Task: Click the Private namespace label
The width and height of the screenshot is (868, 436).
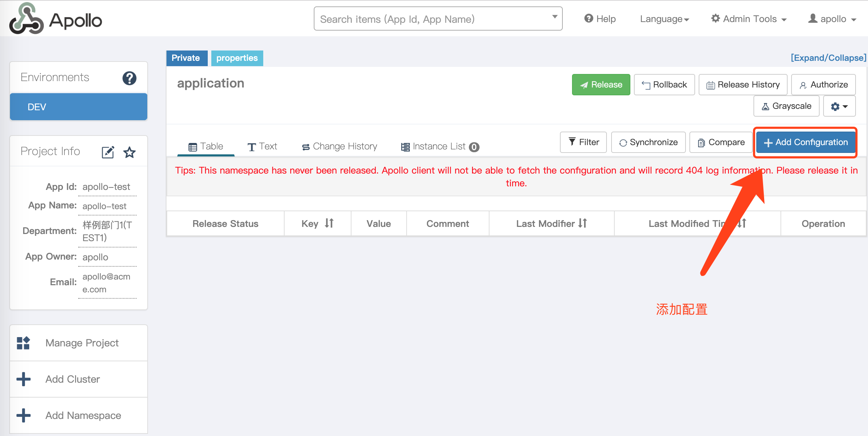Action: click(187, 58)
